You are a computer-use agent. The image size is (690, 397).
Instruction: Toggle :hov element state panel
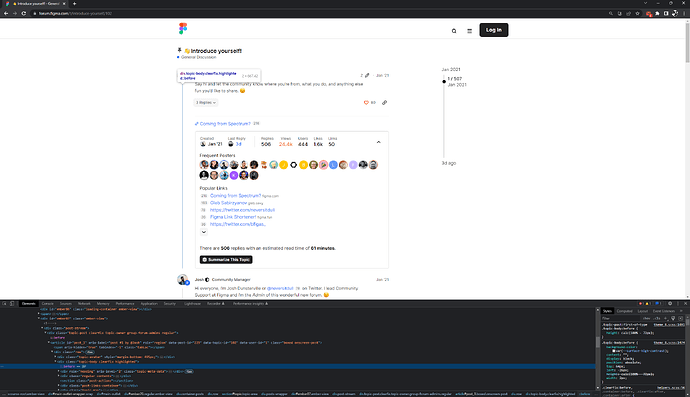[646, 318]
